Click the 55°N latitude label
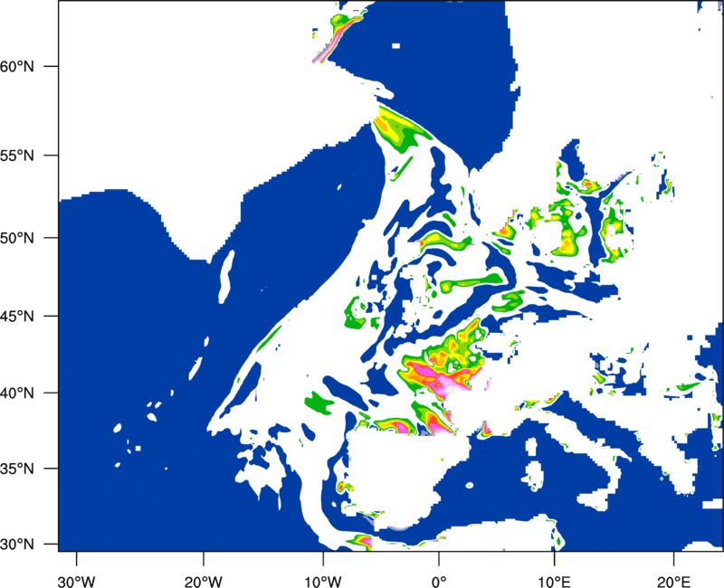724x588 pixels. tap(17, 156)
